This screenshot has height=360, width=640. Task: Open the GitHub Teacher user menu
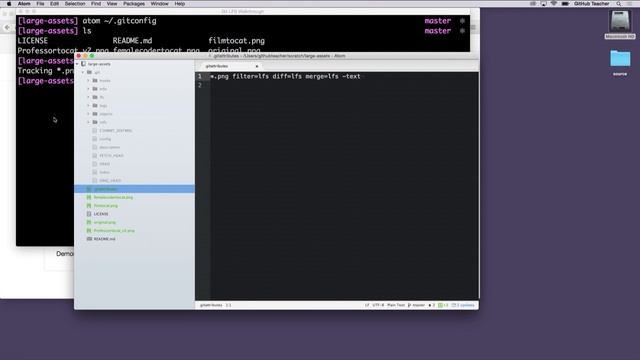[x=591, y=4]
